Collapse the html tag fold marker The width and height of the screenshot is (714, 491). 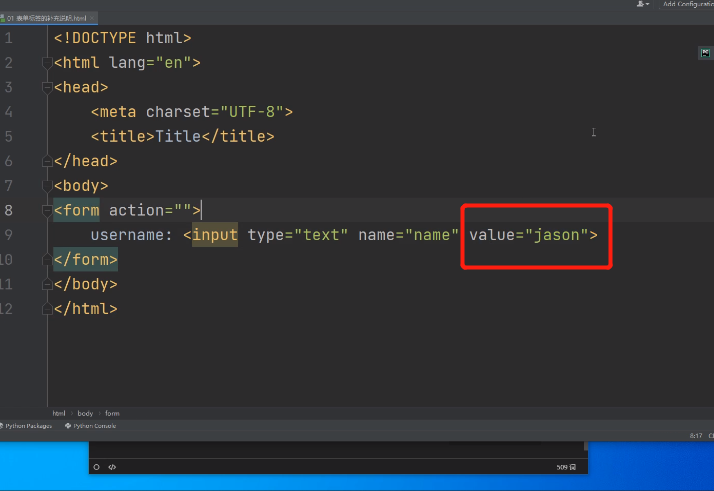47,62
